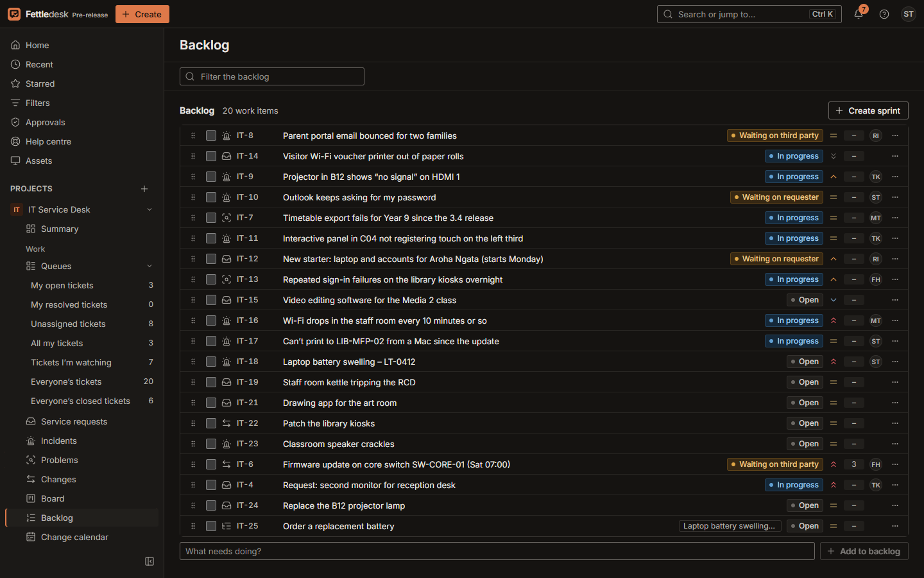Open the Open status dropdown on IT-15

point(805,300)
